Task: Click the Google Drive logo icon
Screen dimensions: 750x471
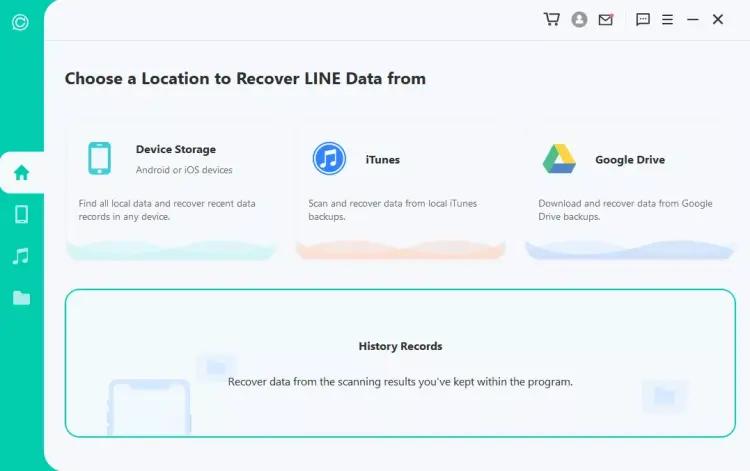Action: pyautogui.click(x=559, y=159)
